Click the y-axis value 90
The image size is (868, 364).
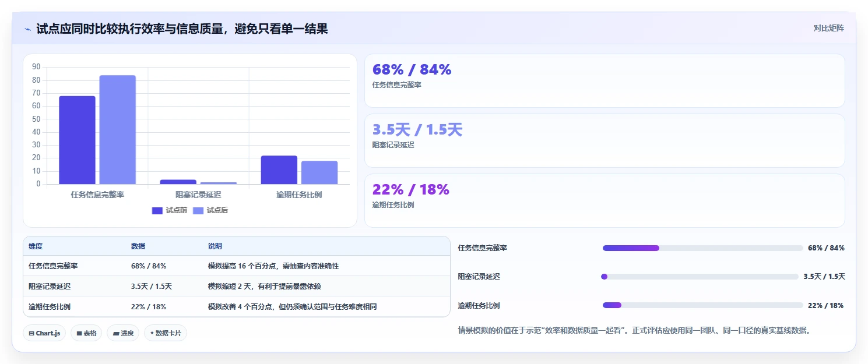coord(36,67)
